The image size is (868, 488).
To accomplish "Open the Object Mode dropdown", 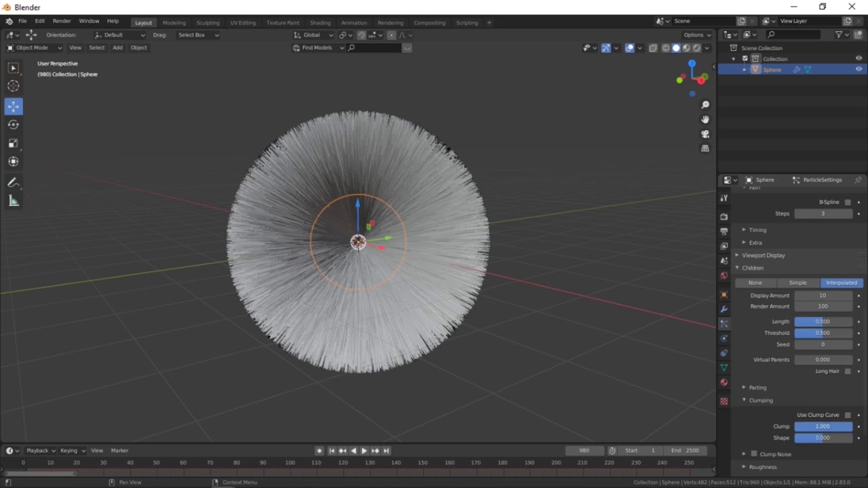I will coord(34,47).
